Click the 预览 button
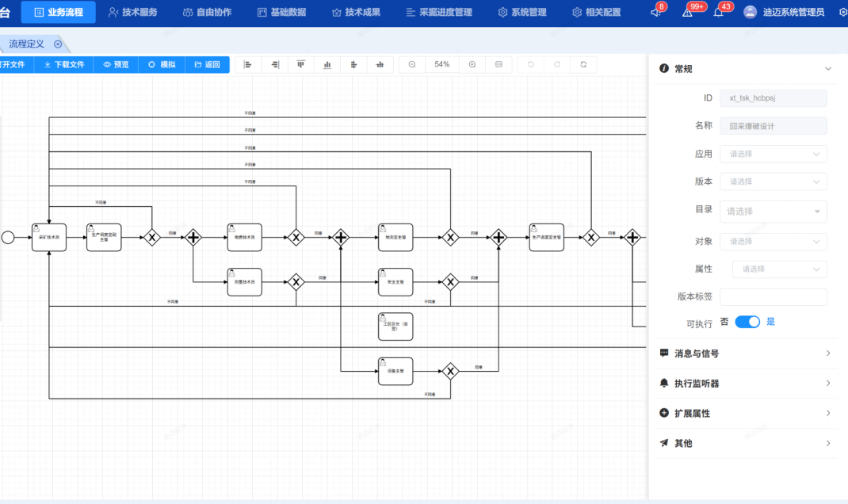Image resolution: width=848 pixels, height=504 pixels. tap(116, 65)
